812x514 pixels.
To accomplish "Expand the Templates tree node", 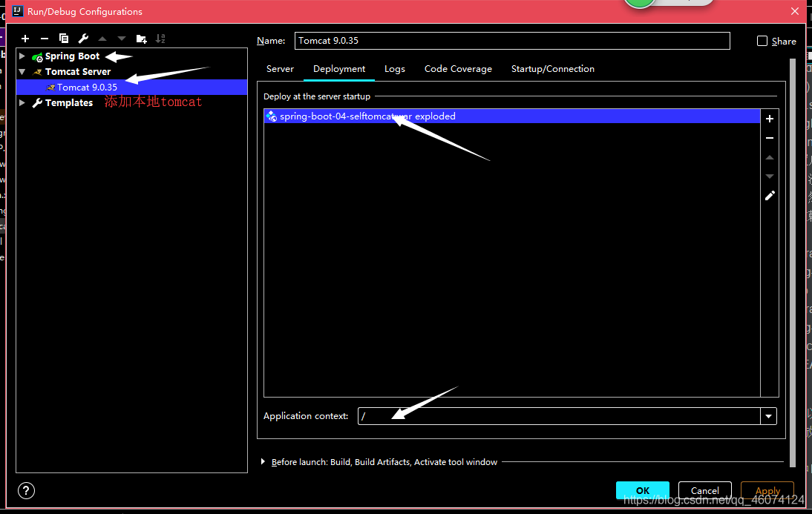I will (22, 102).
